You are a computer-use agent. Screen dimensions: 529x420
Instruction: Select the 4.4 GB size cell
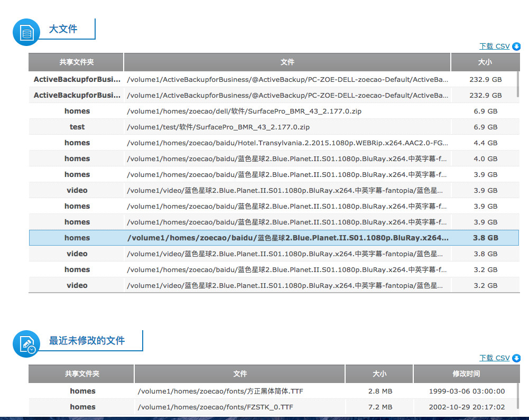[485, 143]
